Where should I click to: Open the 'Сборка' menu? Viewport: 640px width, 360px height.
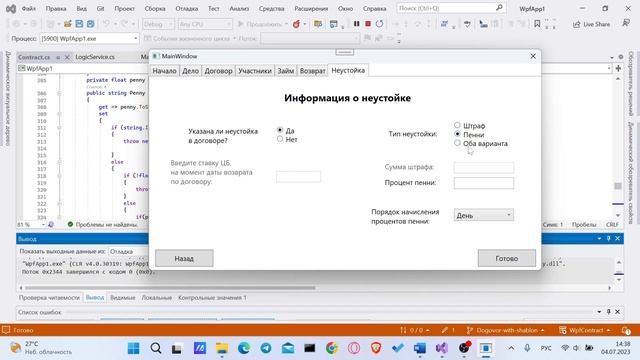(x=155, y=8)
